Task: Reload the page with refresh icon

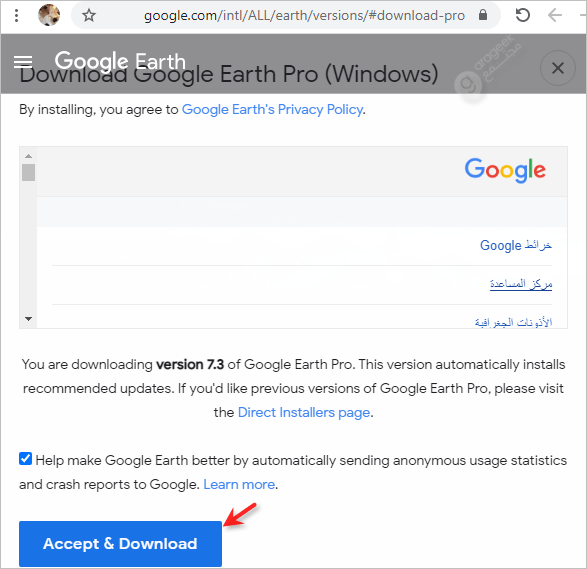Action: (x=523, y=15)
